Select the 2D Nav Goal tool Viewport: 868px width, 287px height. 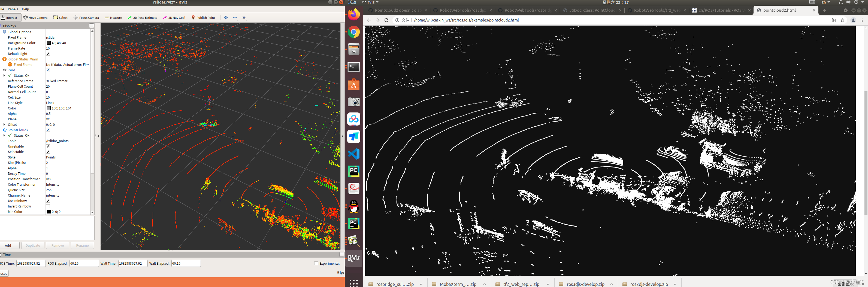pyautogui.click(x=174, y=17)
